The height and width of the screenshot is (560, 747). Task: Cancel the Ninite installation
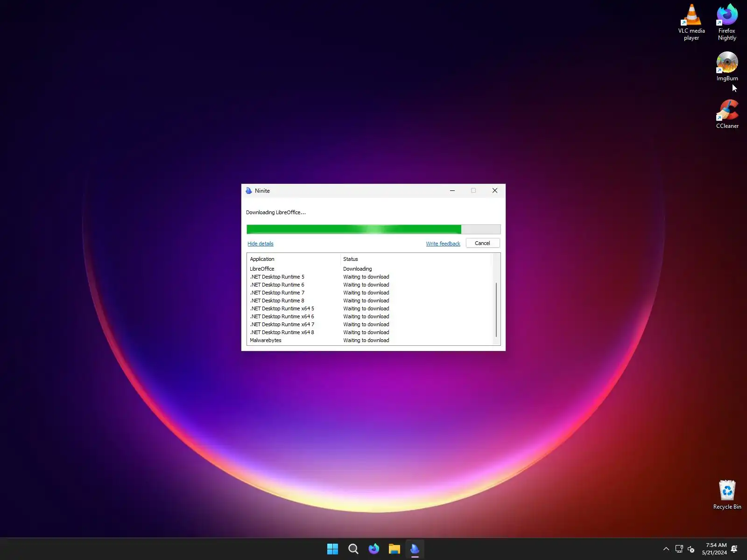coord(483,243)
